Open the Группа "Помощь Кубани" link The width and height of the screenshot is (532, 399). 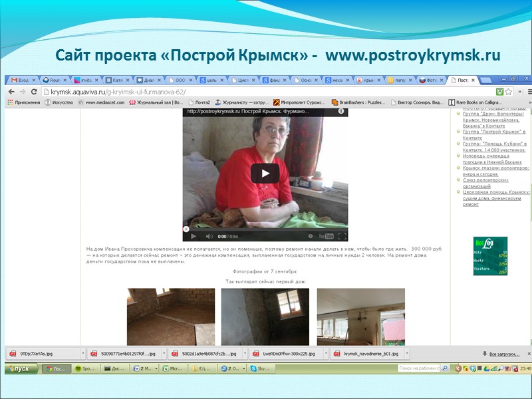(x=495, y=146)
